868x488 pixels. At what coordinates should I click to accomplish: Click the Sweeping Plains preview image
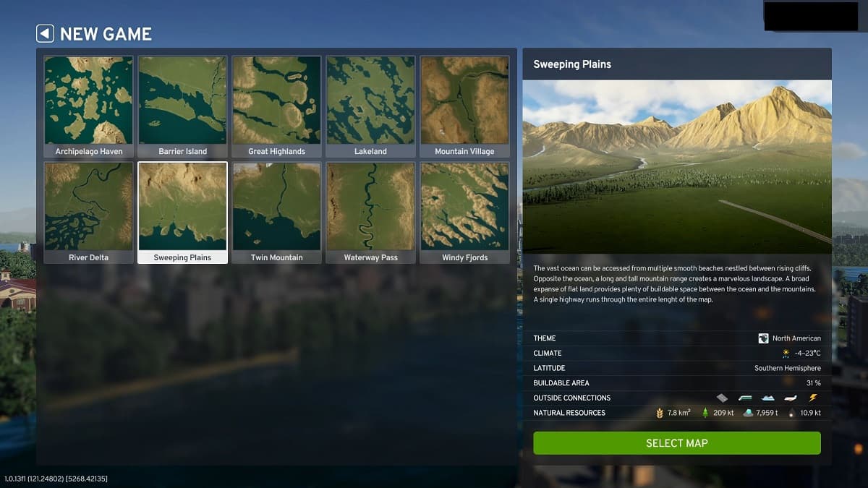678,166
